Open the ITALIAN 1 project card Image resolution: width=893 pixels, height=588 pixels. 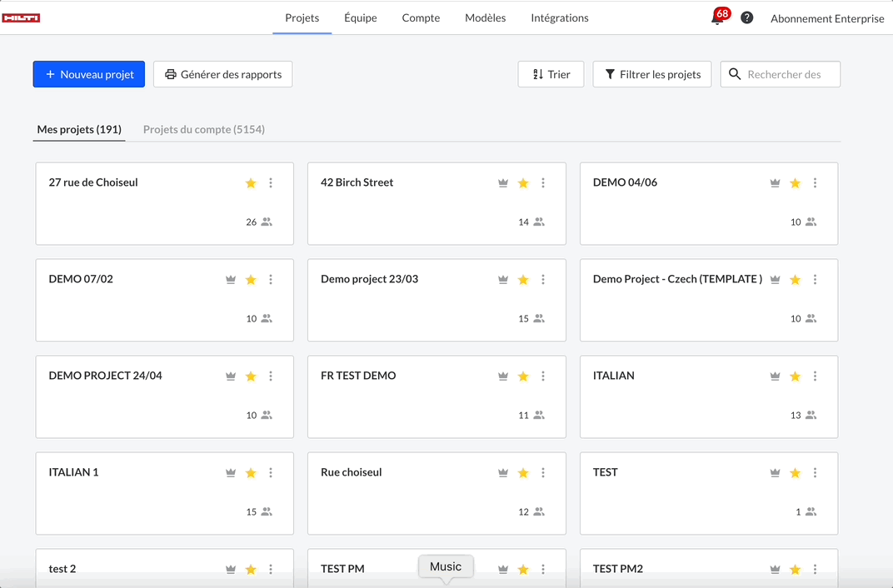click(165, 494)
